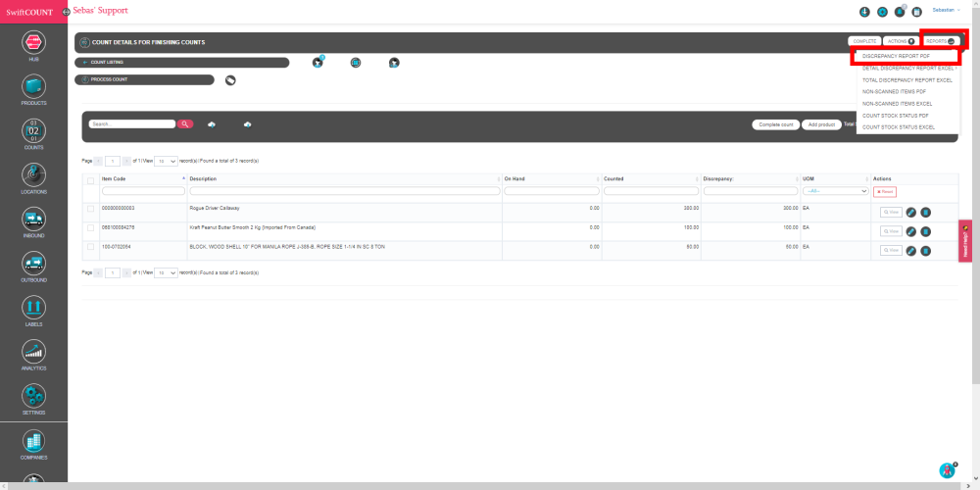Click the Complete count button

pyautogui.click(x=775, y=125)
